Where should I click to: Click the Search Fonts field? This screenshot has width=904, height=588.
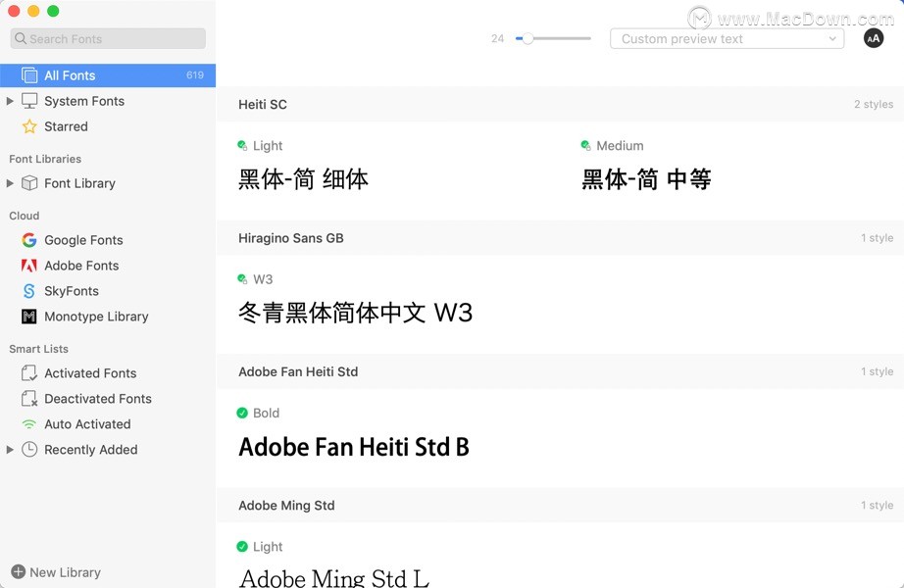108,38
